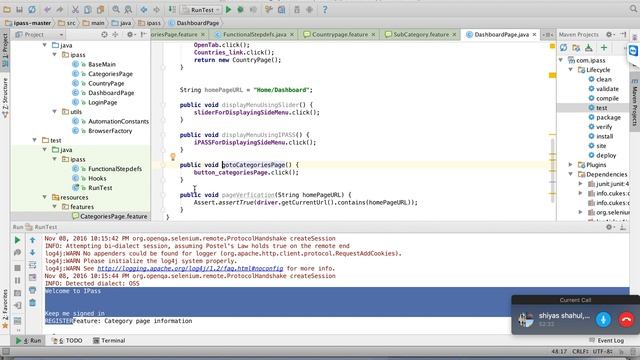Click the Open folder toolbar icon
Image resolution: width=640 pixels, height=360 pixels.
(x=7, y=9)
